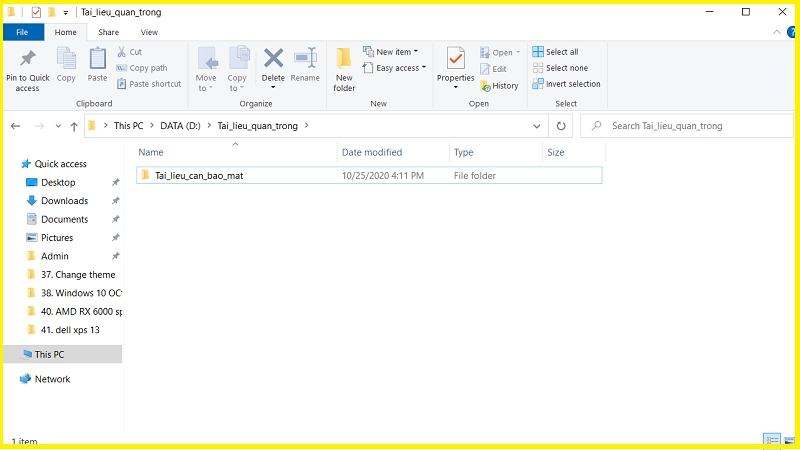
Task: Open the Move to menu
Action: tap(206, 69)
